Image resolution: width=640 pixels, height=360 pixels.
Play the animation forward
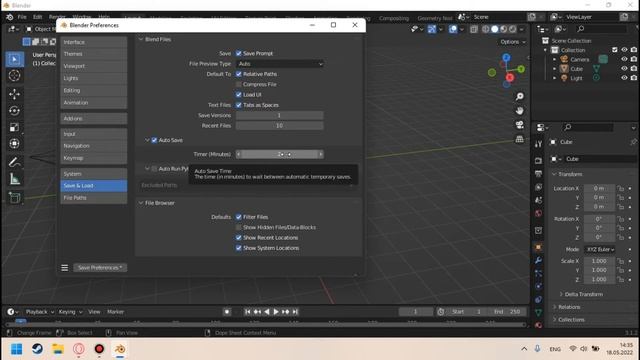click(276, 312)
